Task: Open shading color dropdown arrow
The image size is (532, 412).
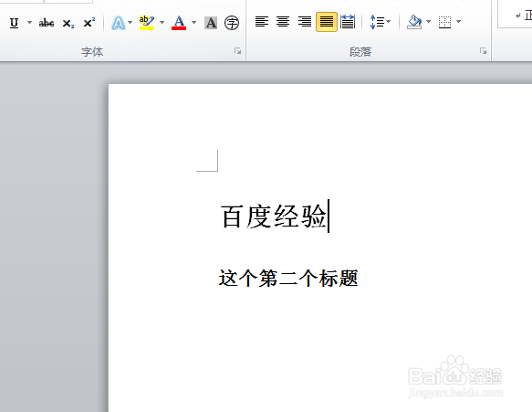Action: 428,22
